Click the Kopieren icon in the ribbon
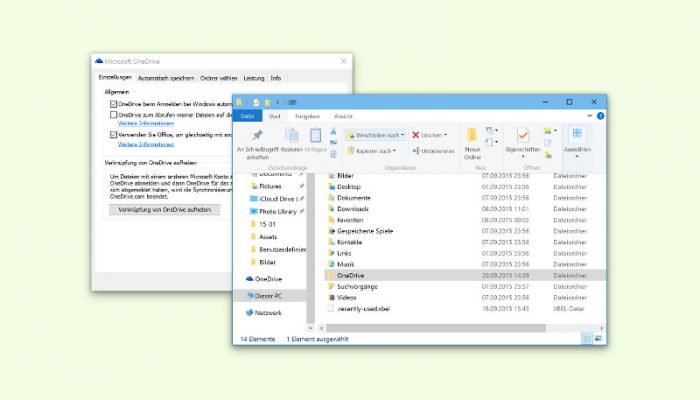This screenshot has width=700, height=400. point(292,135)
